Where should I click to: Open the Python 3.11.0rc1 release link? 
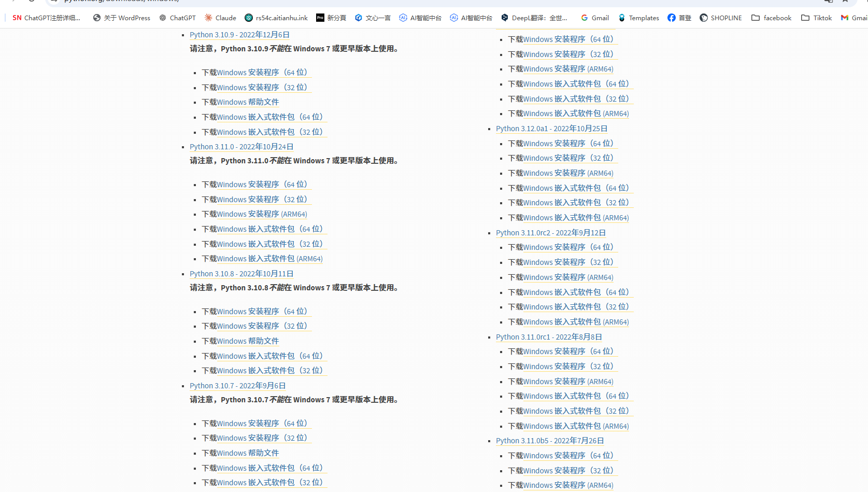(x=549, y=337)
